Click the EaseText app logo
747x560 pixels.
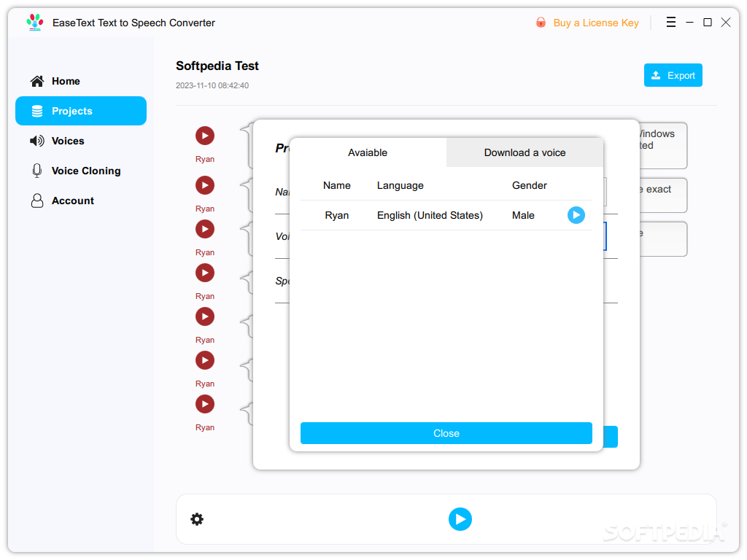coord(35,23)
